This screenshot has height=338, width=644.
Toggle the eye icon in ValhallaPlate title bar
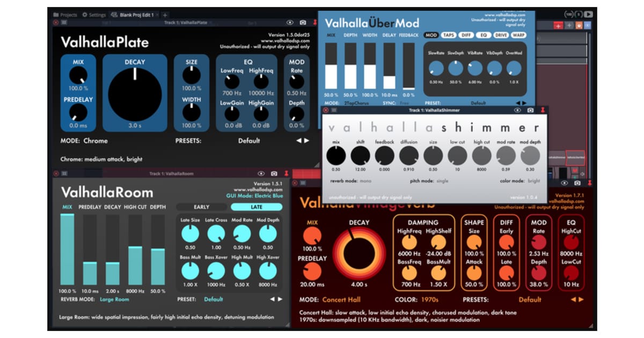290,23
